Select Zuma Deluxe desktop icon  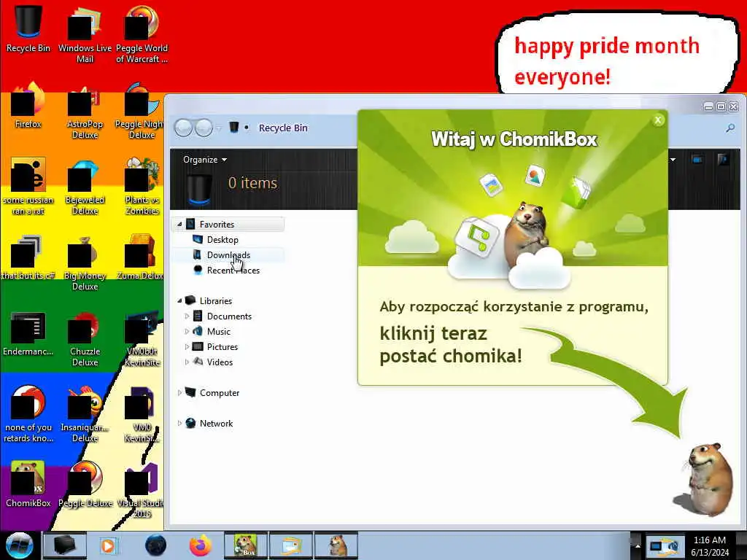point(140,257)
